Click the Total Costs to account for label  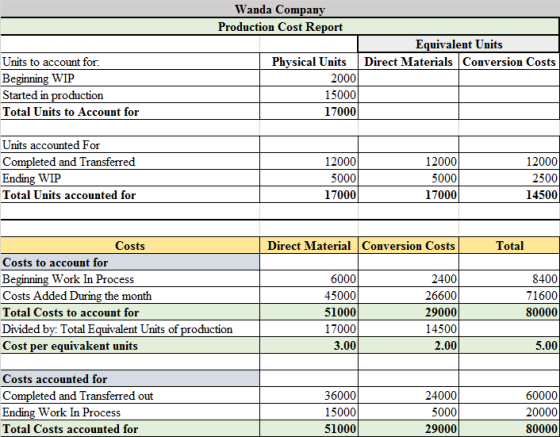[x=71, y=312]
